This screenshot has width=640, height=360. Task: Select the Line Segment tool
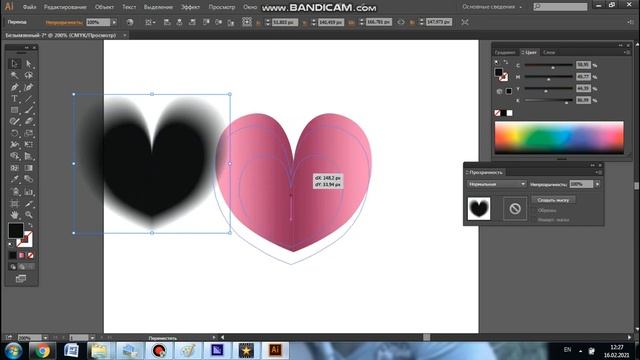pos(29,98)
